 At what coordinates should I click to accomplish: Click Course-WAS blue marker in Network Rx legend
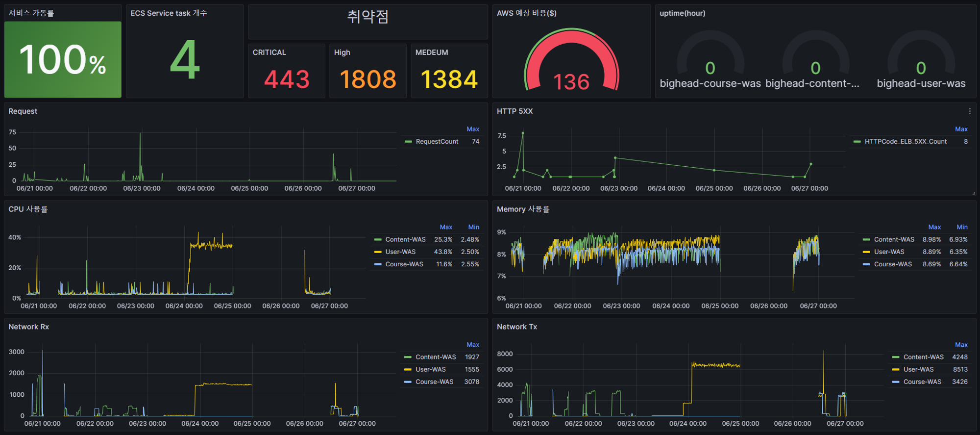[408, 382]
